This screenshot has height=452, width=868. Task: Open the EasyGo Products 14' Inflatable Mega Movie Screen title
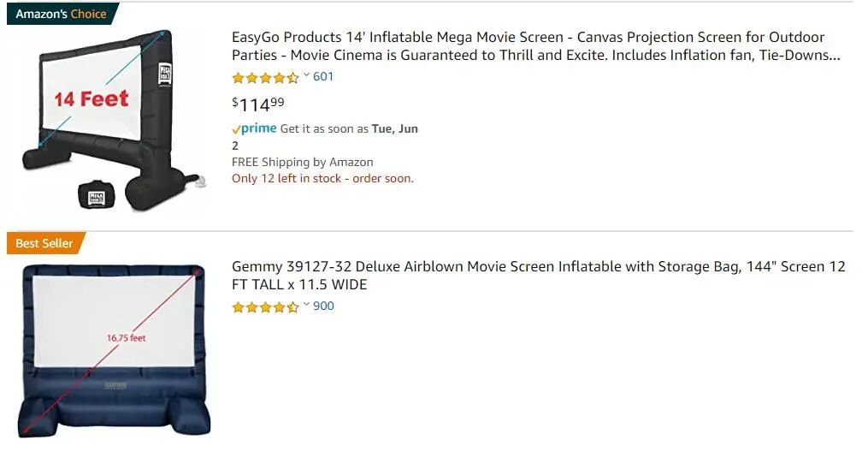pos(536,46)
